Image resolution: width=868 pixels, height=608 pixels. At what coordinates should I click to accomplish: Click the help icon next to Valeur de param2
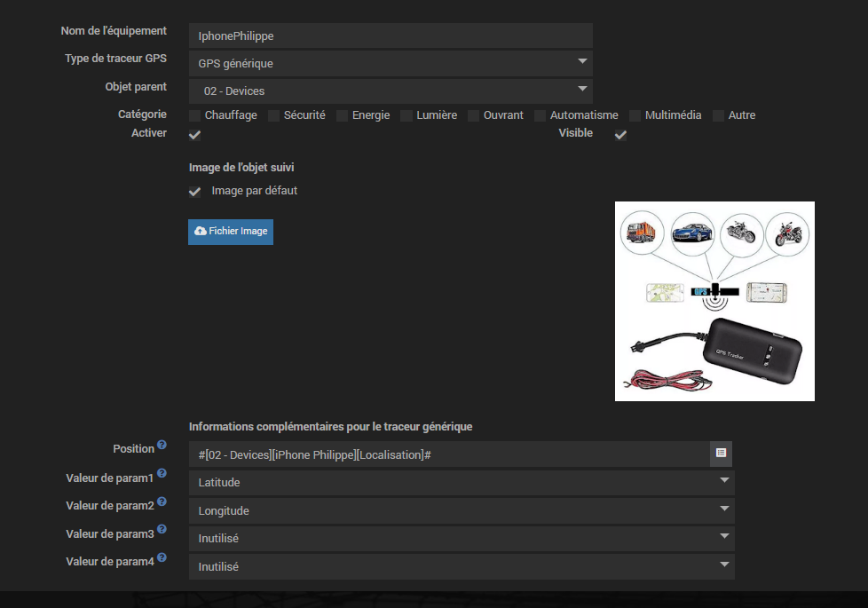click(x=162, y=501)
